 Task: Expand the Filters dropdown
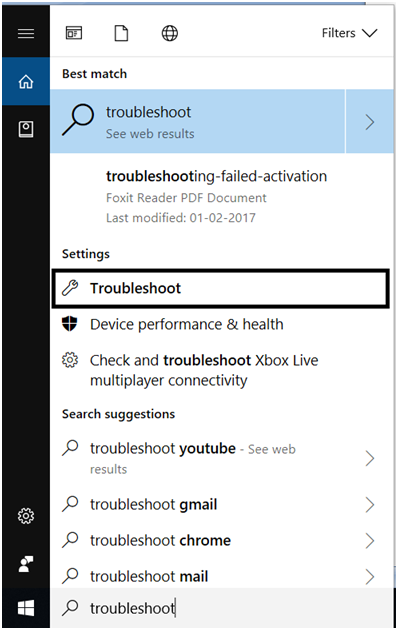[349, 33]
